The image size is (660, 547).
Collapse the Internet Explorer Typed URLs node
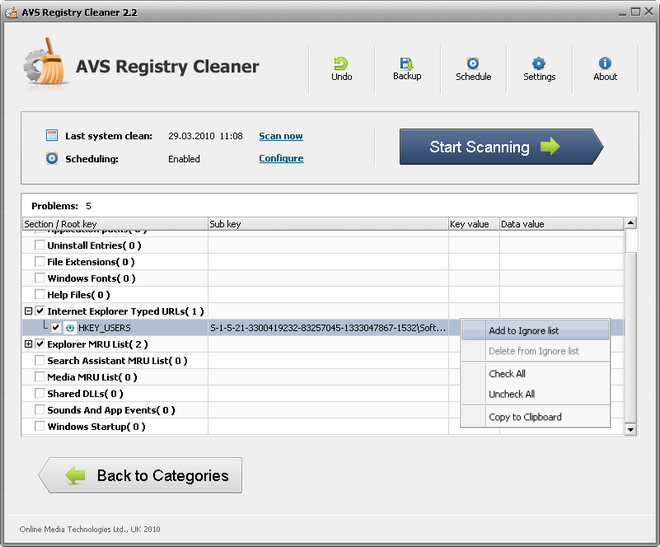click(28, 311)
